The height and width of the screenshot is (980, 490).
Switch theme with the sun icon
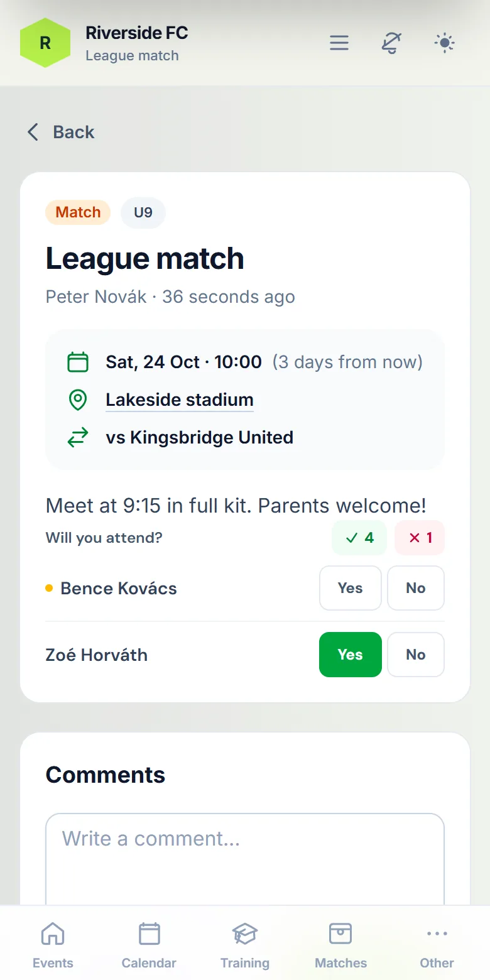(445, 43)
